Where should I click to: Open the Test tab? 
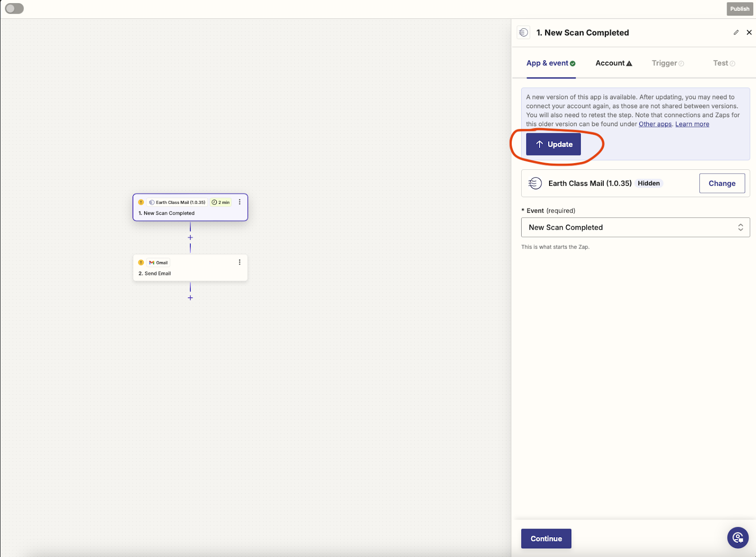pyautogui.click(x=724, y=63)
